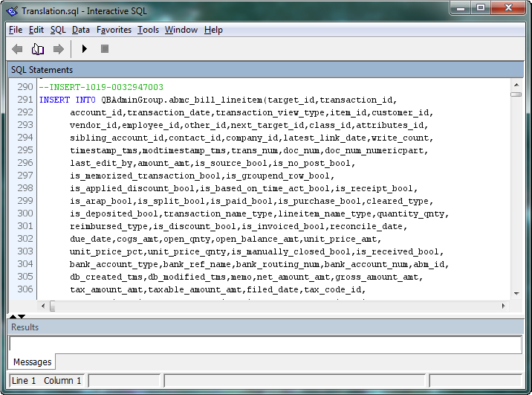Viewport: 532px width, 395px height.
Task: Open the Favorites menu
Action: click(114, 30)
